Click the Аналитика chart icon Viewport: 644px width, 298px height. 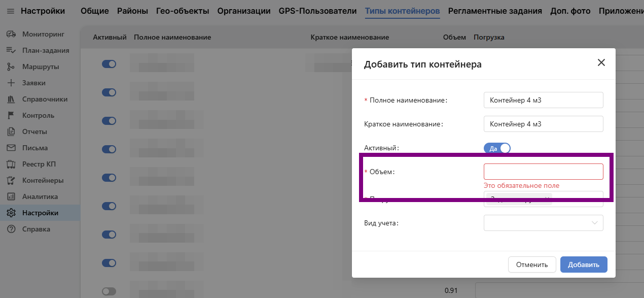pos(11,197)
